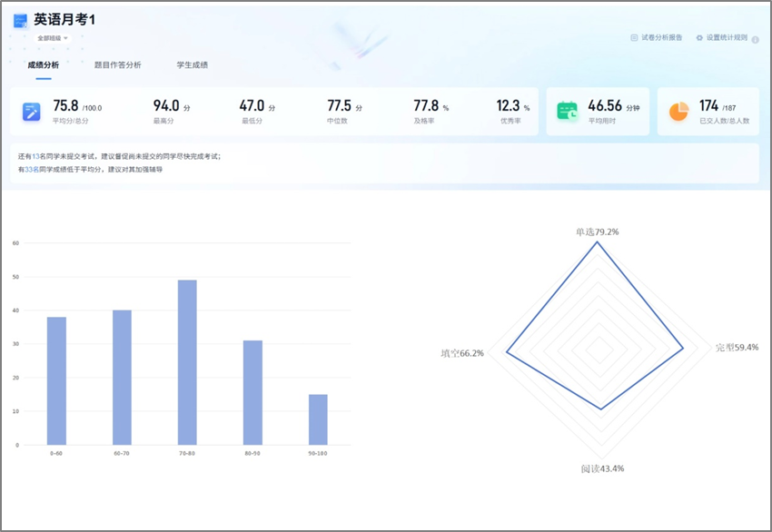
Task: Click the orange pie chart submission icon
Action: tap(678, 112)
